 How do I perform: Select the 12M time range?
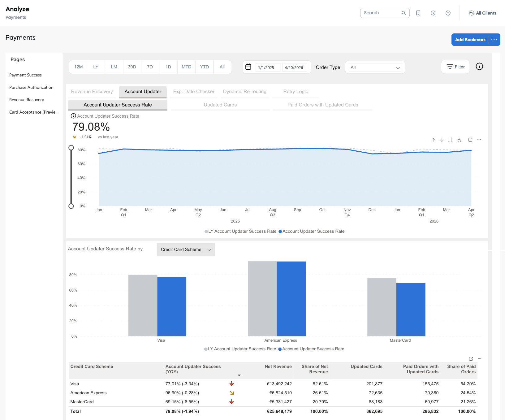tap(78, 67)
